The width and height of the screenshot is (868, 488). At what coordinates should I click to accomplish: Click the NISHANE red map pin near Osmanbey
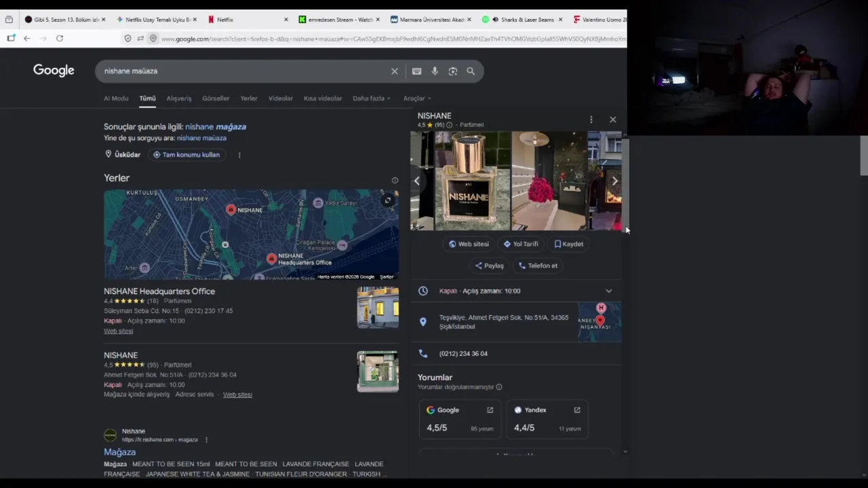pos(231,209)
